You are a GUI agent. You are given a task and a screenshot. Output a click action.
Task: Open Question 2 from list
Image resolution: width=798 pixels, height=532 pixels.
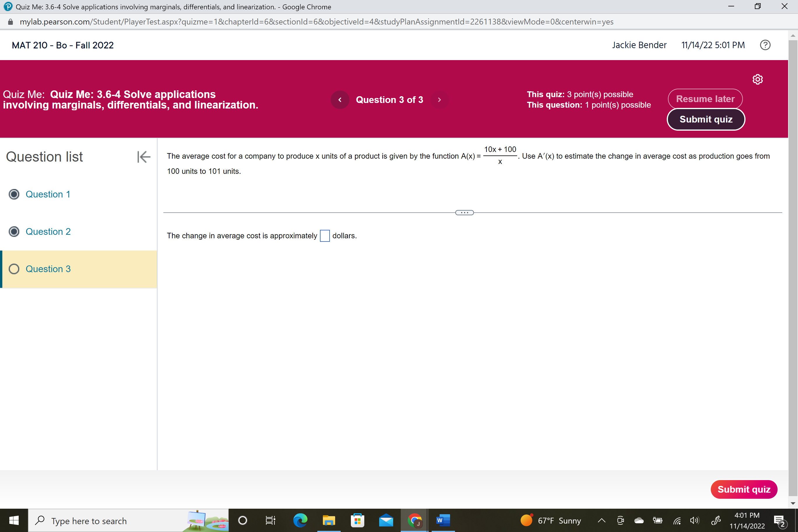pos(48,231)
